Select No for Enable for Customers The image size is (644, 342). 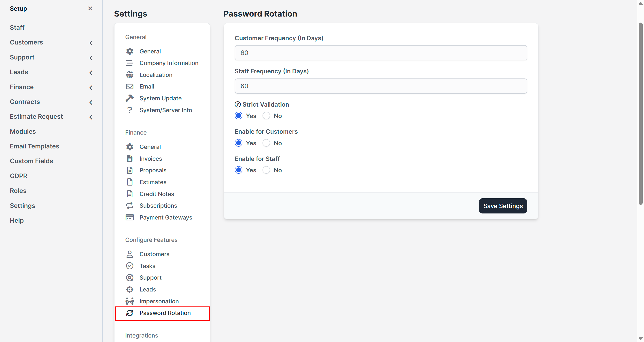[x=266, y=143]
